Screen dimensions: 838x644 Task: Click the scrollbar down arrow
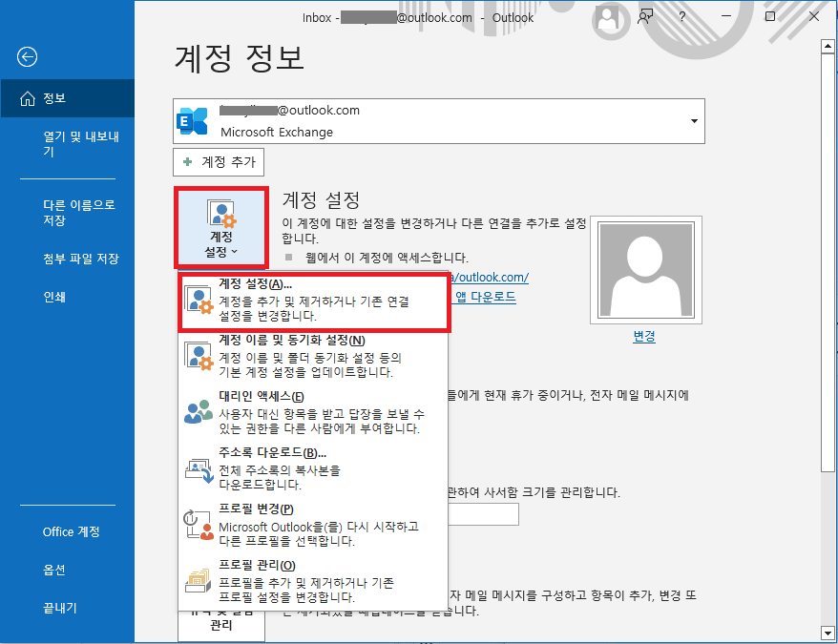[828, 633]
